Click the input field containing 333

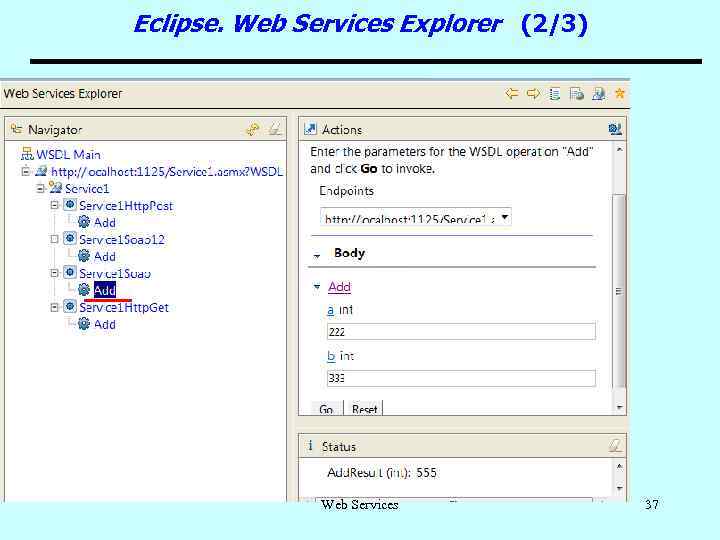[461, 378]
